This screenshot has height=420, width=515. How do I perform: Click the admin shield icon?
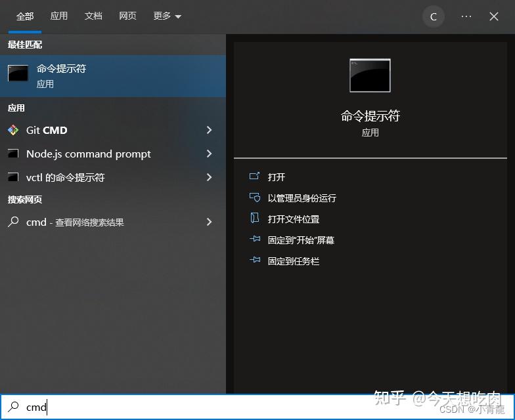(255, 197)
